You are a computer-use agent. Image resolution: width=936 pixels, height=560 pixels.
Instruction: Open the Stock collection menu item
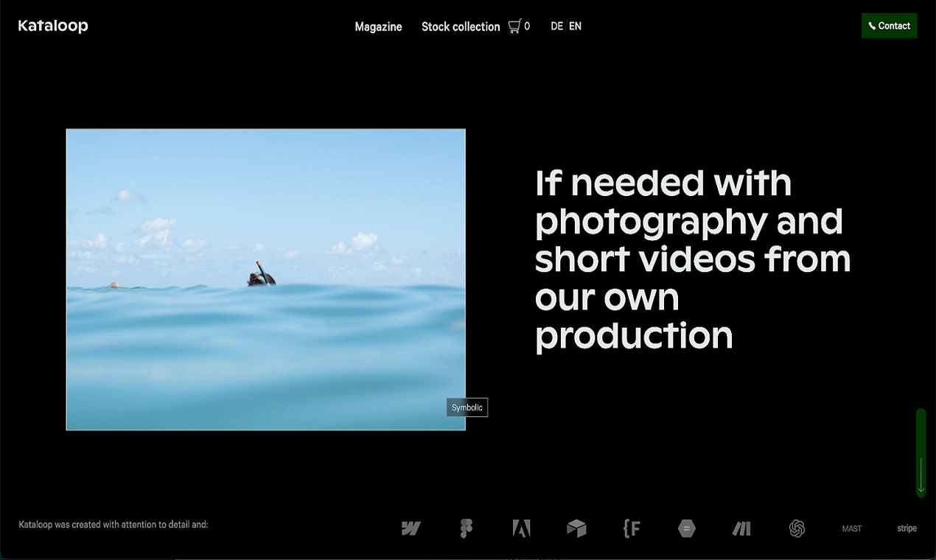point(461,27)
